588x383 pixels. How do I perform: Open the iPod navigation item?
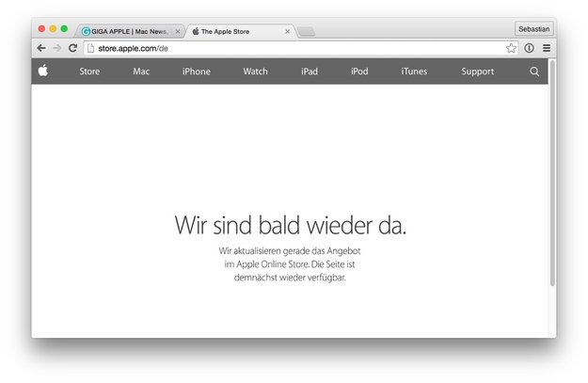point(359,72)
